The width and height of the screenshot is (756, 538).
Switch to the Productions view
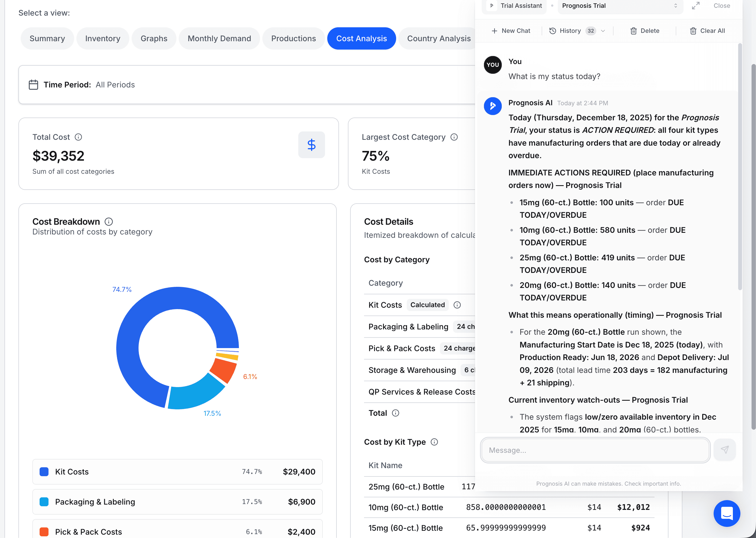pos(294,38)
